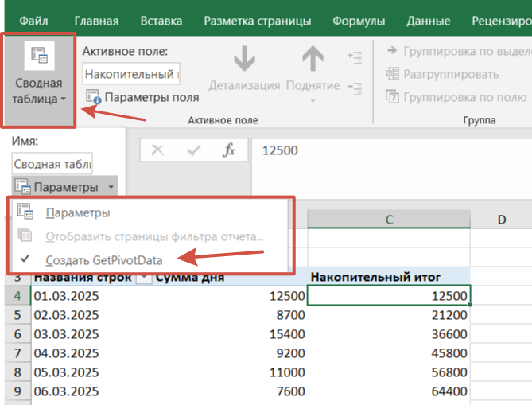The image size is (532, 405).
Task: Select row 4 header
Action: point(17,296)
